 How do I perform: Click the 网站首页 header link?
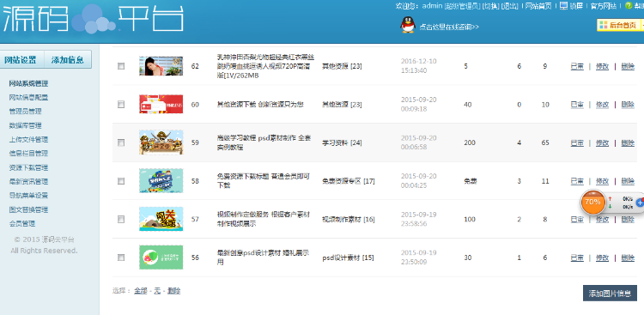pos(538,6)
